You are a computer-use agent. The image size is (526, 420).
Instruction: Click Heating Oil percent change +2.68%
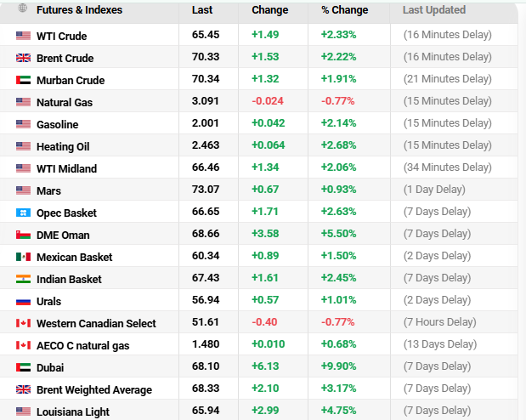[338, 145]
